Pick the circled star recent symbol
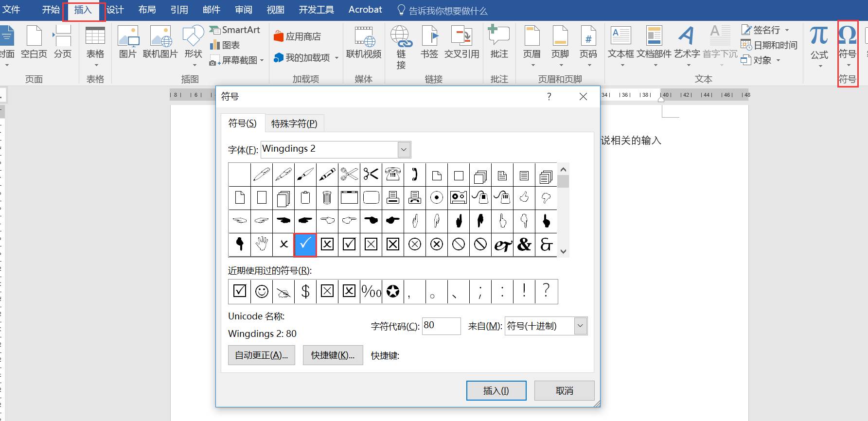The width and height of the screenshot is (868, 421). click(393, 291)
